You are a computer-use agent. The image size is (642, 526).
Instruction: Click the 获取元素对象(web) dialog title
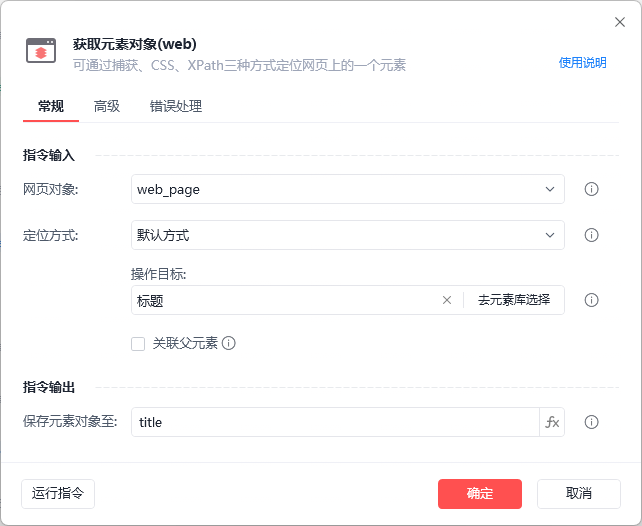[x=135, y=44]
